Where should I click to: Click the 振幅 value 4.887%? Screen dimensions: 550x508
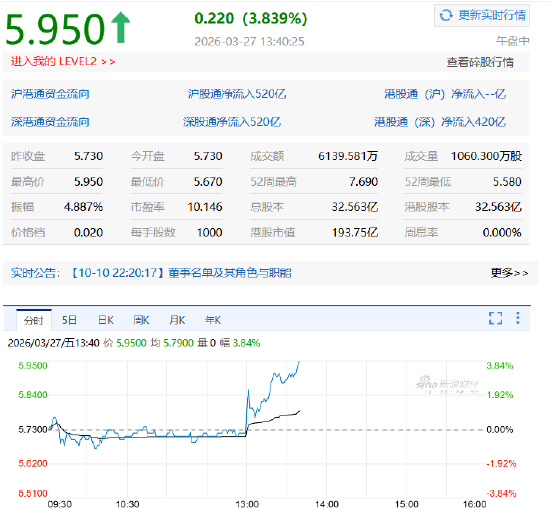click(83, 207)
